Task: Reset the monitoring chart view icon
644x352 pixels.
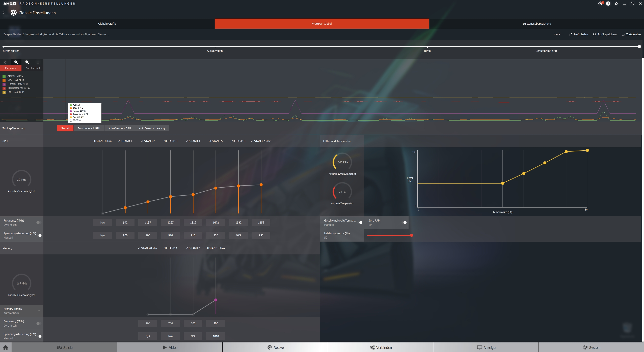Action: coord(38,62)
